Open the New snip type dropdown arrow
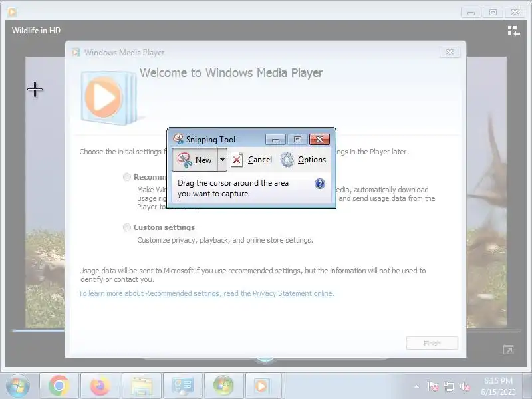The height and width of the screenshot is (399, 532). point(222,160)
